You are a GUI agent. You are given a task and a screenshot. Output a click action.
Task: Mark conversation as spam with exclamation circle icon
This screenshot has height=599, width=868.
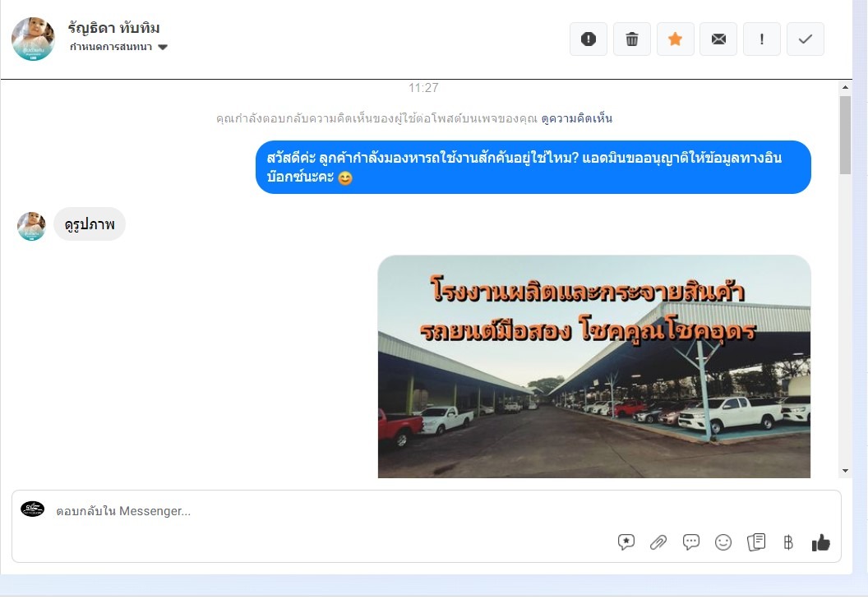point(588,39)
